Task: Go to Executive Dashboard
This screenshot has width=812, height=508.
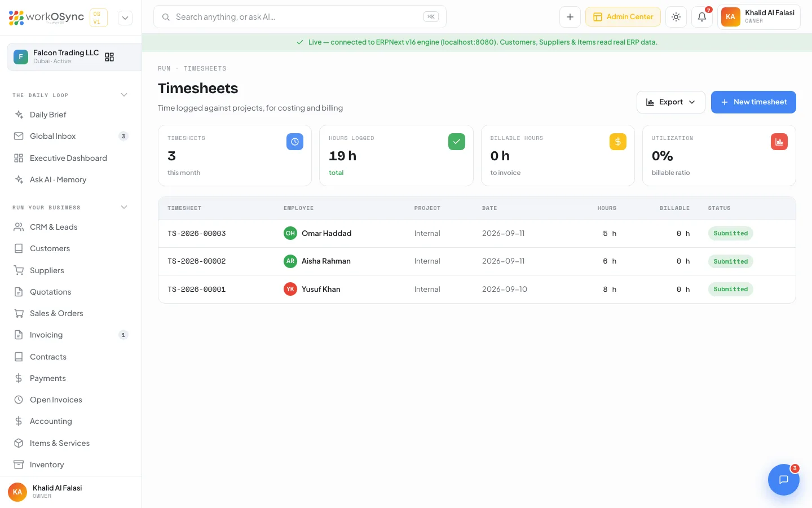Action: [x=71, y=158]
